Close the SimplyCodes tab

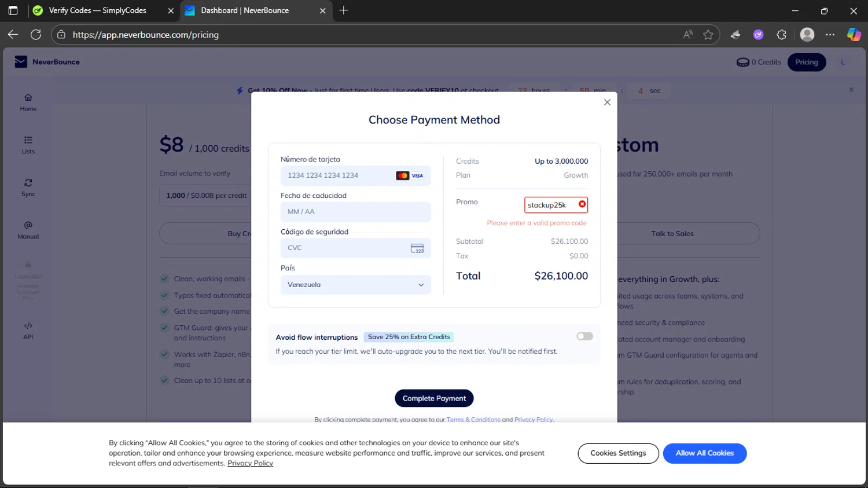pyautogui.click(x=171, y=10)
